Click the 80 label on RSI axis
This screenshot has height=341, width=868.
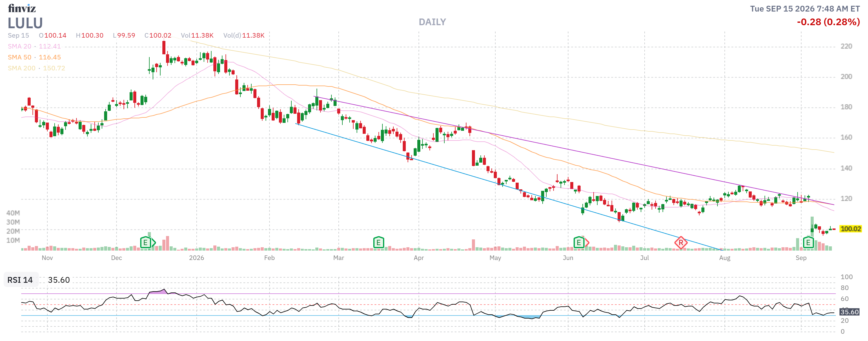click(x=844, y=288)
